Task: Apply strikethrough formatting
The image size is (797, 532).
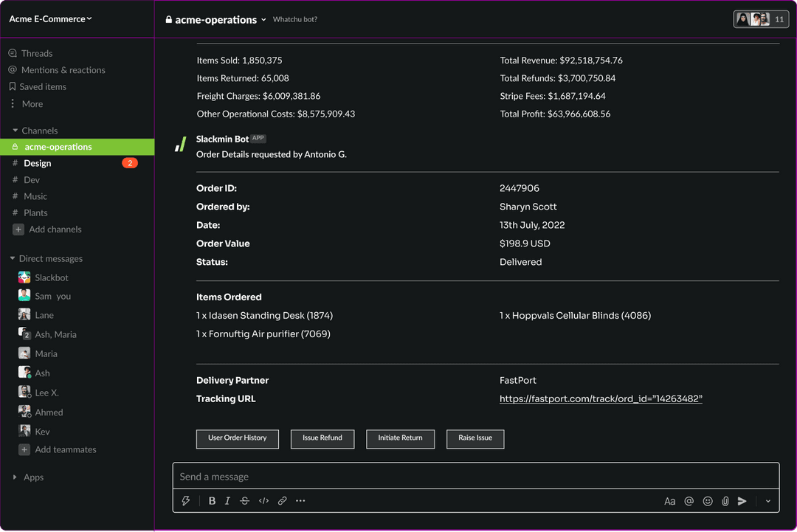Action: 245,501
